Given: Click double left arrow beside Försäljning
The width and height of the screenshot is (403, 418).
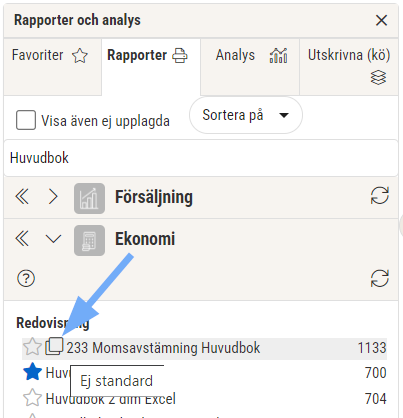Looking at the screenshot, I should [22, 197].
